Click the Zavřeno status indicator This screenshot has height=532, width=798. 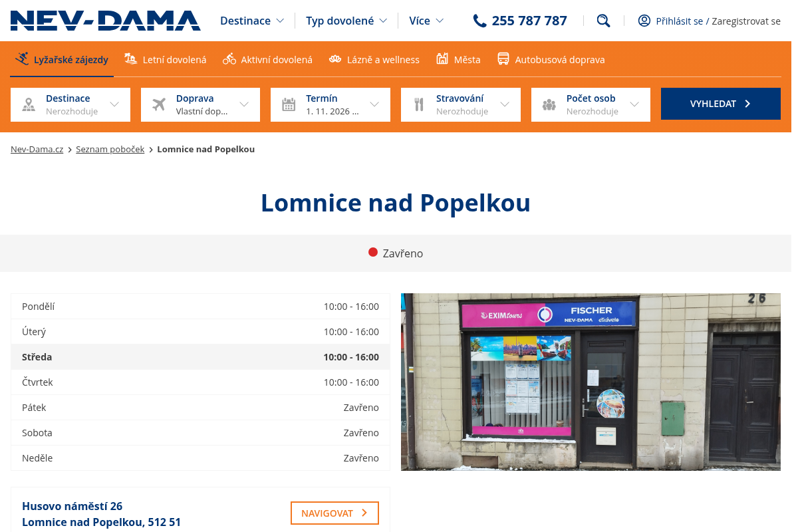pyautogui.click(x=396, y=253)
